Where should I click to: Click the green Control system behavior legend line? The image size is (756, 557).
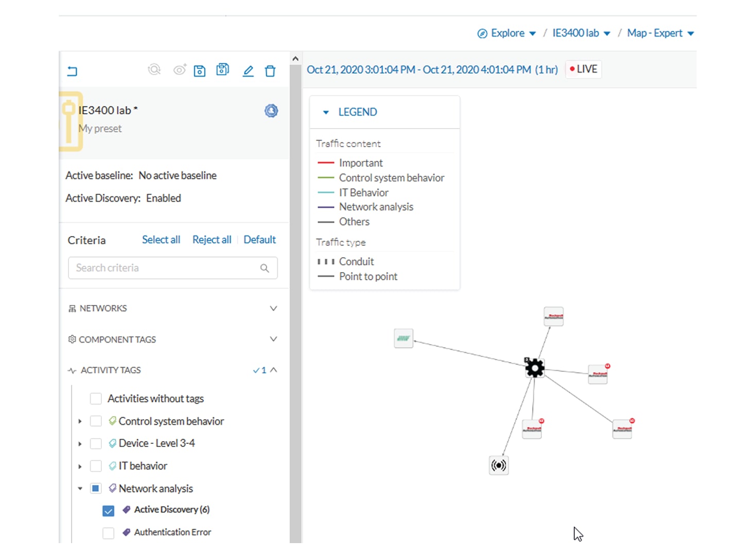coord(326,177)
